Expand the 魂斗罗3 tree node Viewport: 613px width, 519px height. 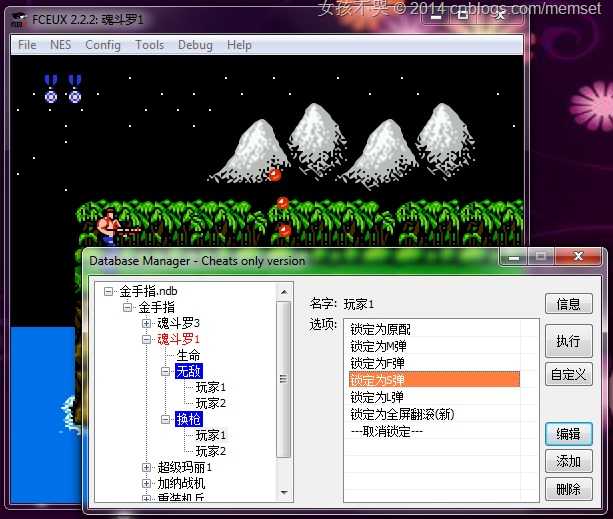tap(146, 324)
